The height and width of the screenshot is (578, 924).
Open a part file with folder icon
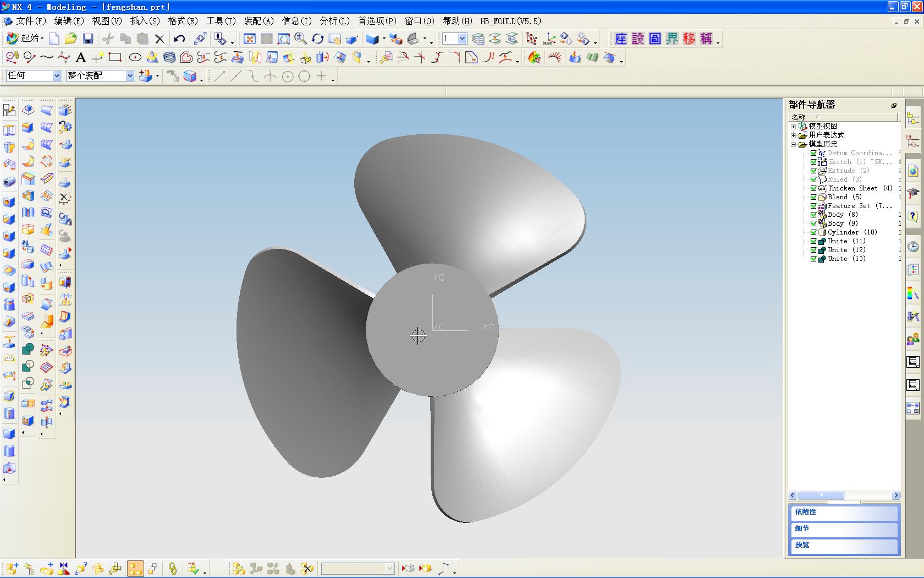tap(70, 39)
